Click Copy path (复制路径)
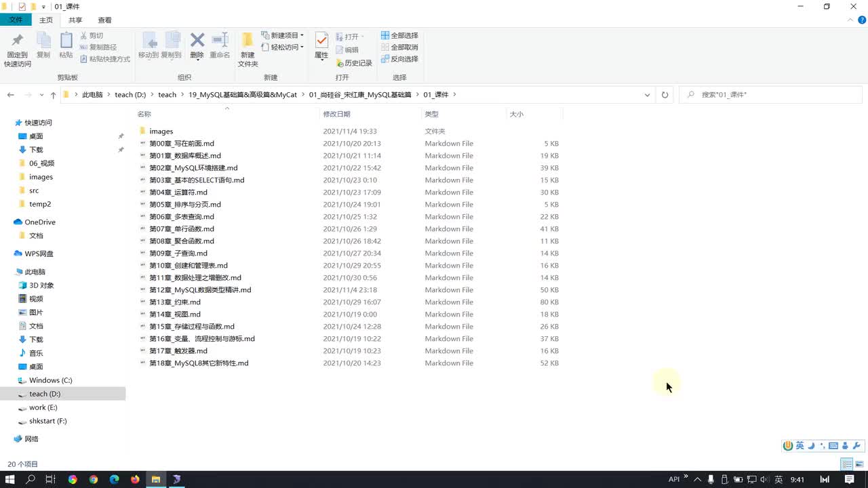The image size is (868, 488). 98,47
